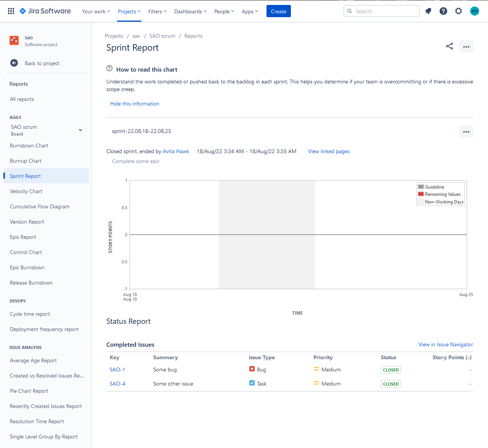Viewport: 488px width, 448px height.
Task: Click the Medium priority icon for SAO-1
Action: (x=316, y=369)
